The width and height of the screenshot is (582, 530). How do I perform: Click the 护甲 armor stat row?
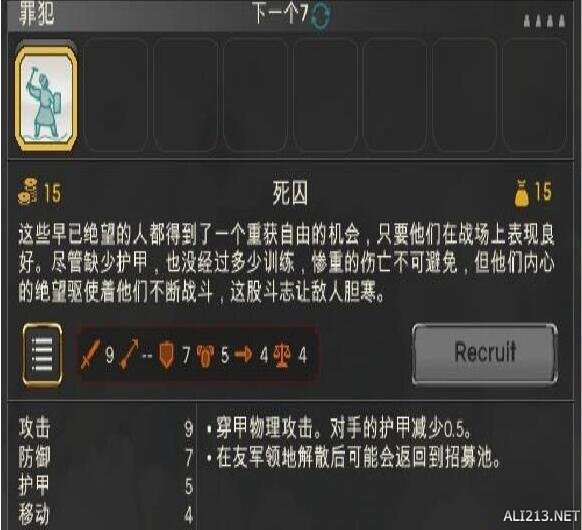(106, 485)
